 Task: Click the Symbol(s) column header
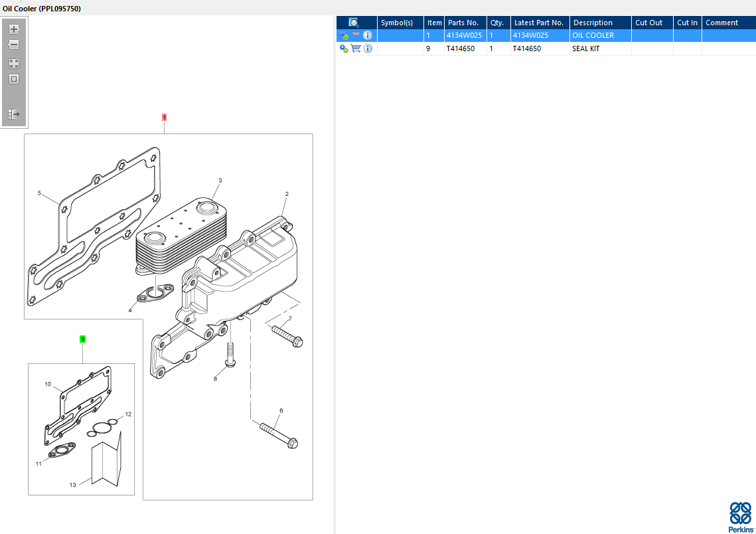[x=400, y=23]
